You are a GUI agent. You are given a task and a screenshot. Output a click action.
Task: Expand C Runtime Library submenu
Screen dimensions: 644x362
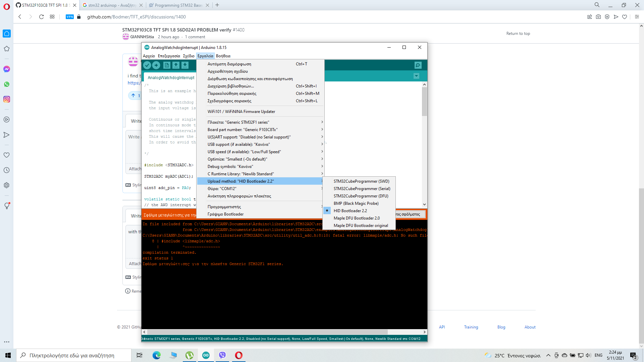click(261, 174)
